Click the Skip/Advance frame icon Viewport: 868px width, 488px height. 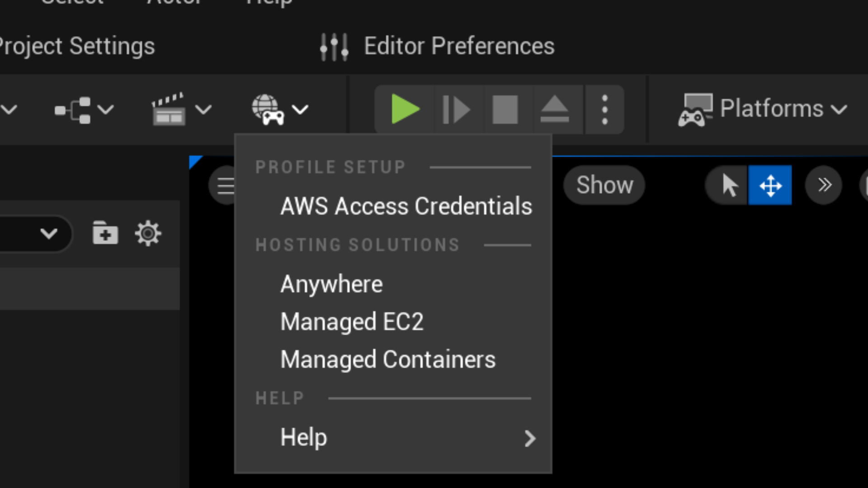(x=457, y=109)
